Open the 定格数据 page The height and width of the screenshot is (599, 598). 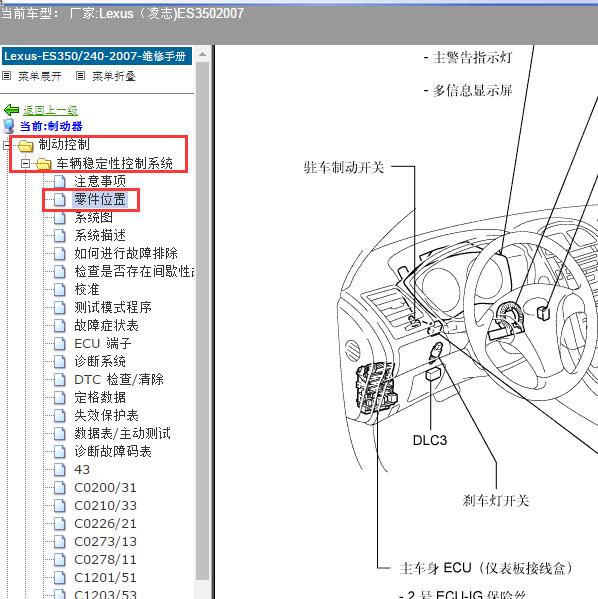pyautogui.click(x=100, y=397)
